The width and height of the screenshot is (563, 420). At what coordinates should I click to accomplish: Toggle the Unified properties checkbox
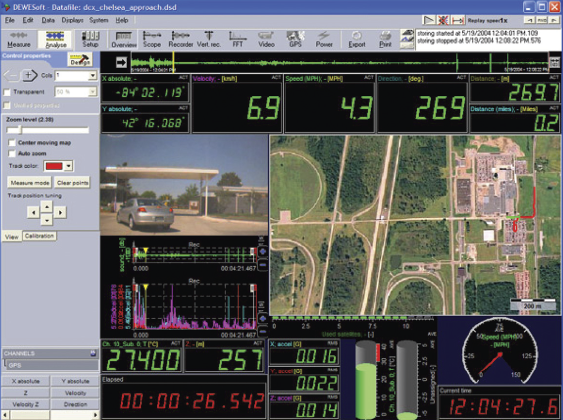click(x=7, y=105)
